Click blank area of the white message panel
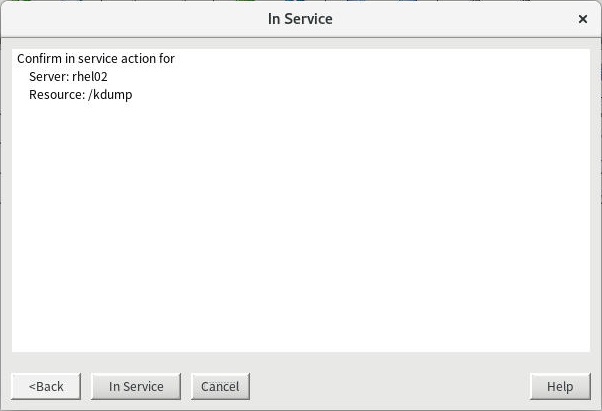The height and width of the screenshot is (411, 602). (x=300, y=230)
